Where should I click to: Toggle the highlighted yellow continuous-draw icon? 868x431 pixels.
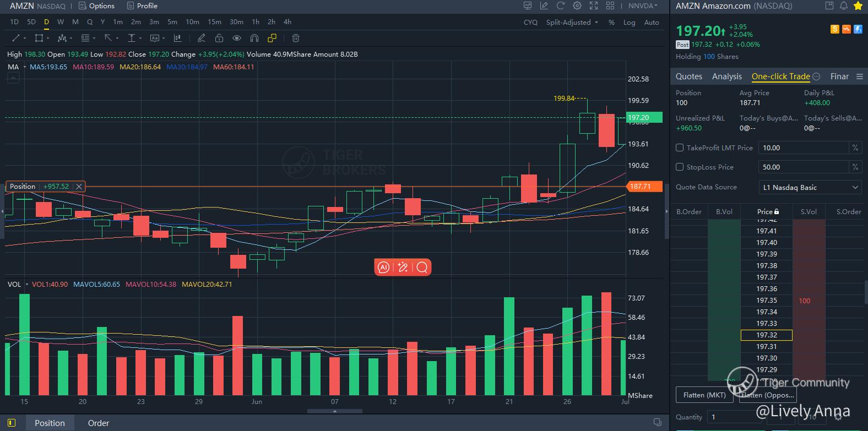tap(272, 38)
